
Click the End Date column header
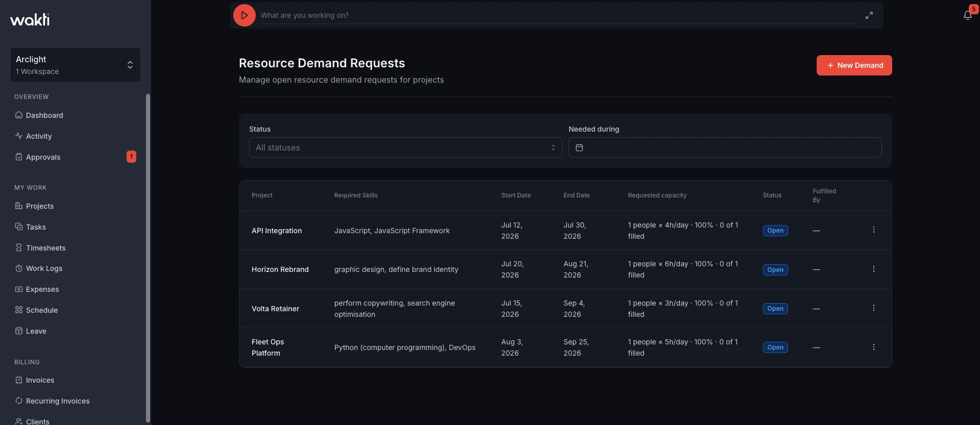(x=576, y=195)
